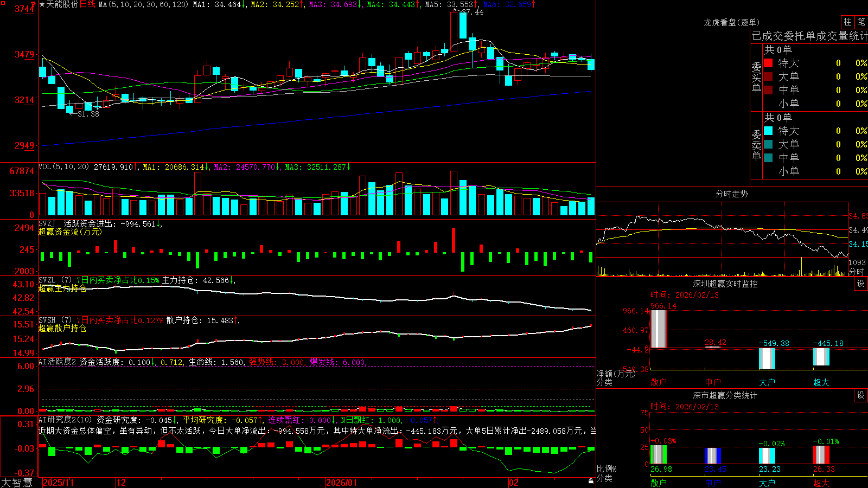Image resolution: width=868 pixels, height=488 pixels.
Task: Click the 02 month timeline marker
Action: click(x=514, y=483)
